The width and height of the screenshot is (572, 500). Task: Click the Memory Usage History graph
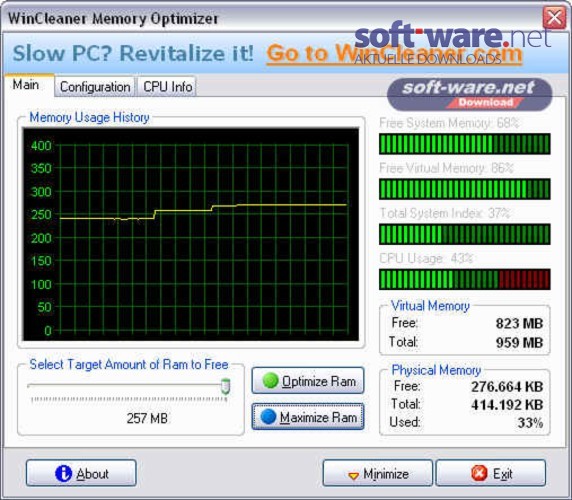[190, 234]
